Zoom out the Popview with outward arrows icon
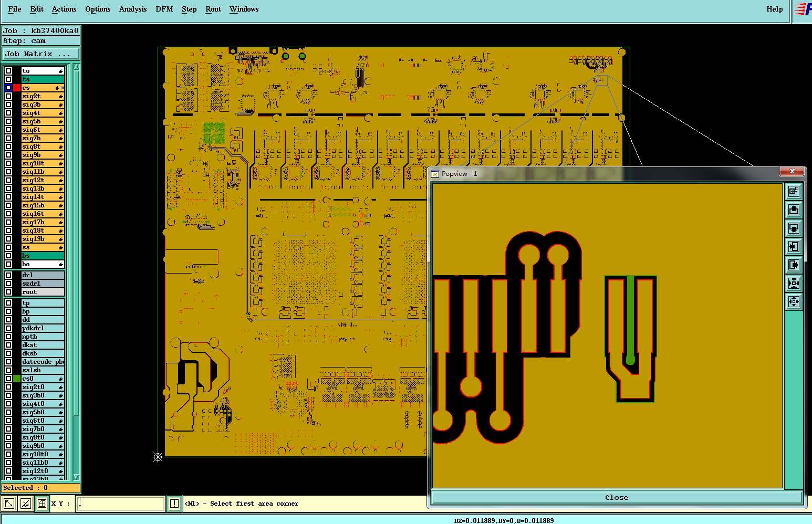Screen dimensions: 812x524 coord(794,301)
